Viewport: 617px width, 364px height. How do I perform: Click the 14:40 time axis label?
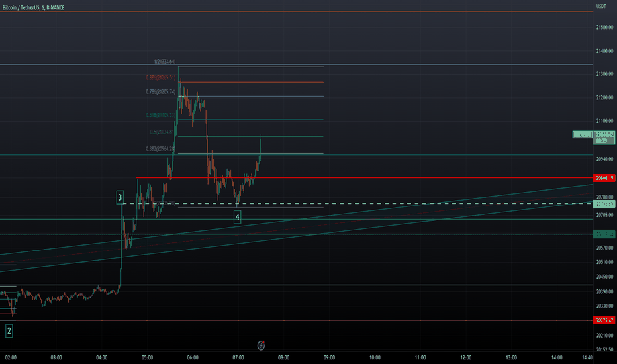[587, 357]
